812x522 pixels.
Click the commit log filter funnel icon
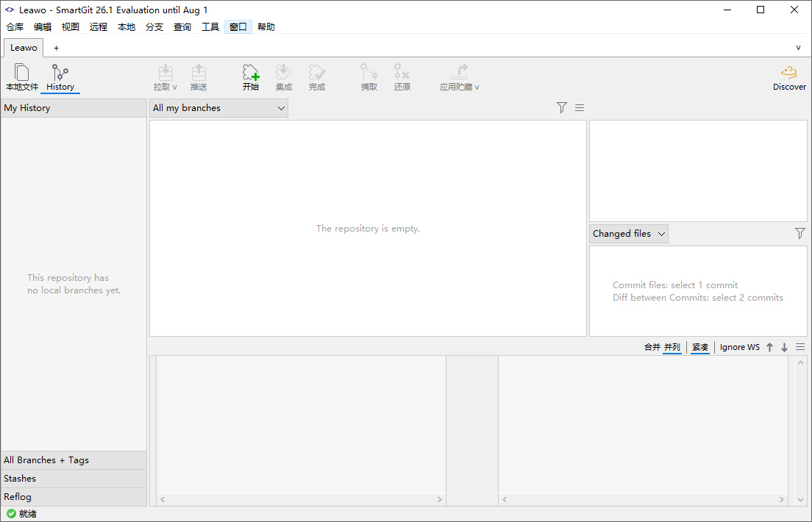point(562,108)
